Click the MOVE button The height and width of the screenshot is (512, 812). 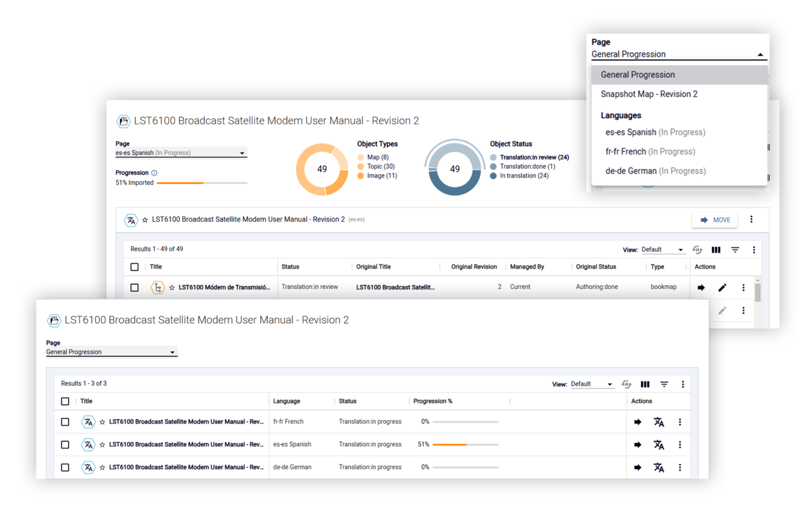715,220
